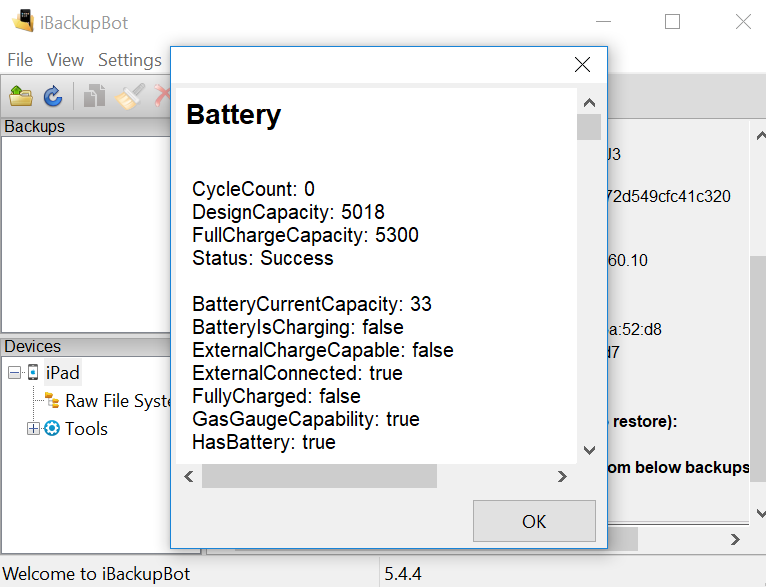Click the FullChargeCapacity: 5300 line
This screenshot has height=587, width=766.
[305, 235]
